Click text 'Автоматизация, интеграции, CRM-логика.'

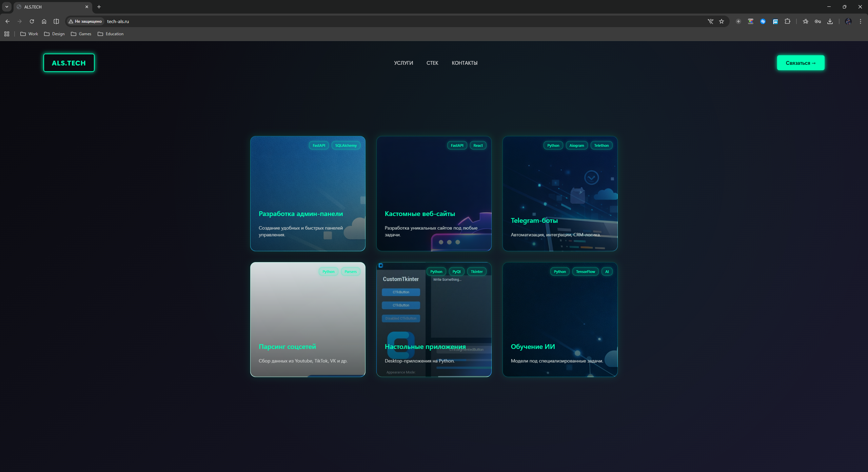click(555, 235)
